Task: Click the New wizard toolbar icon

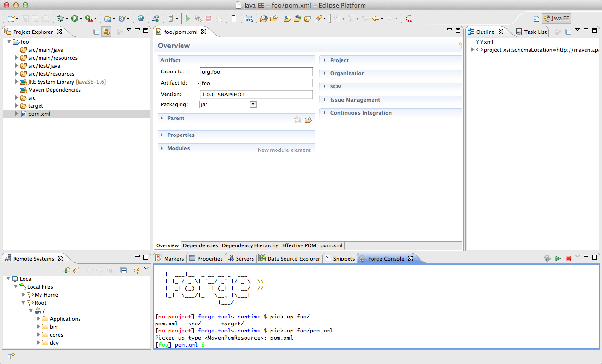Action: [10, 18]
